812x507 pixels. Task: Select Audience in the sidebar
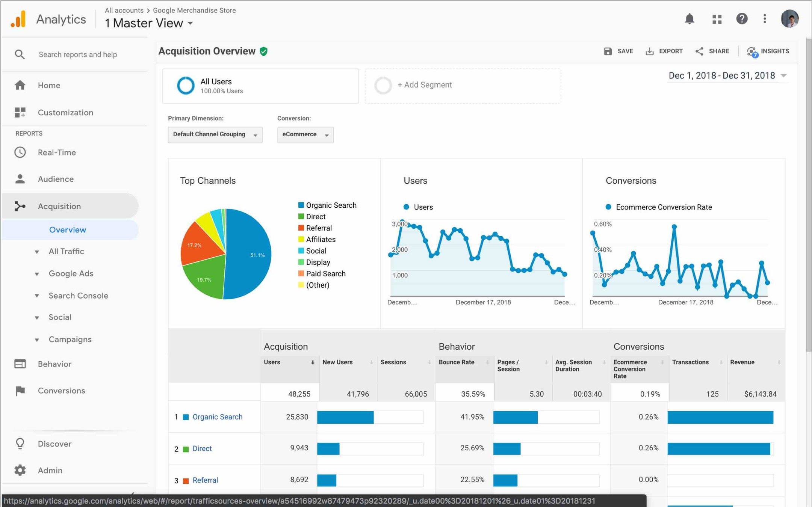pos(56,179)
